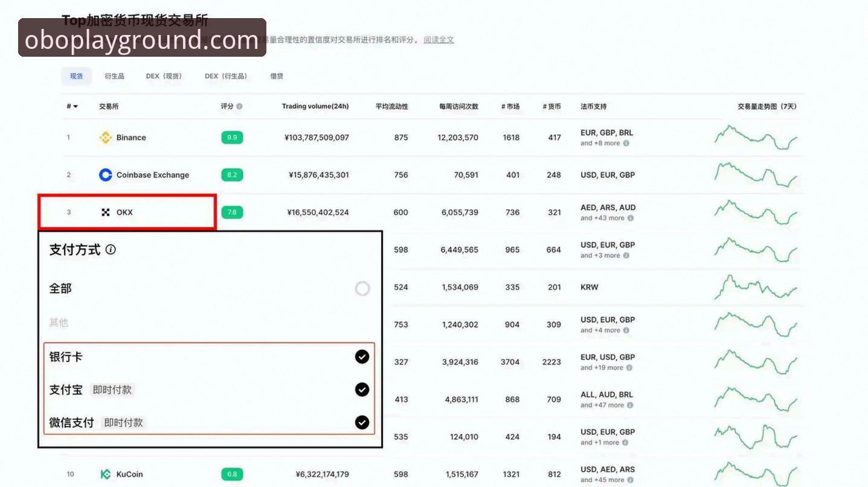Screen dimensions: 868x487
Task: Click volume value ¥15,876,435,301
Action: (319, 175)
